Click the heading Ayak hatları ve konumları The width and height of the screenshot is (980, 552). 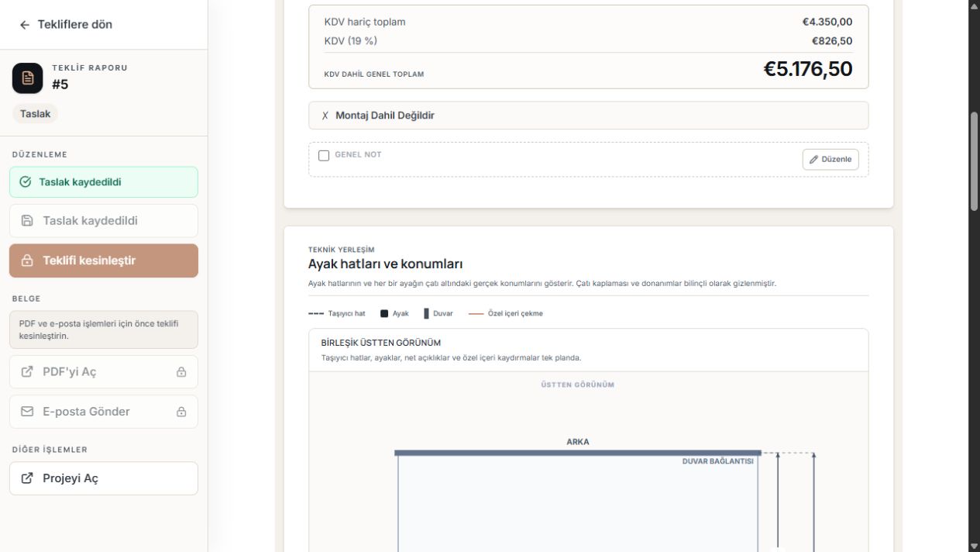click(386, 264)
